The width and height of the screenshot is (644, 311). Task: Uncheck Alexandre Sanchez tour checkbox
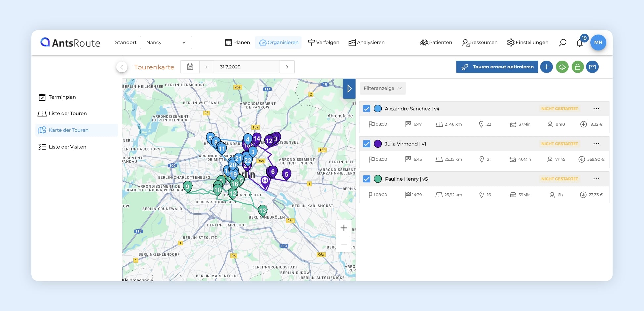click(367, 109)
